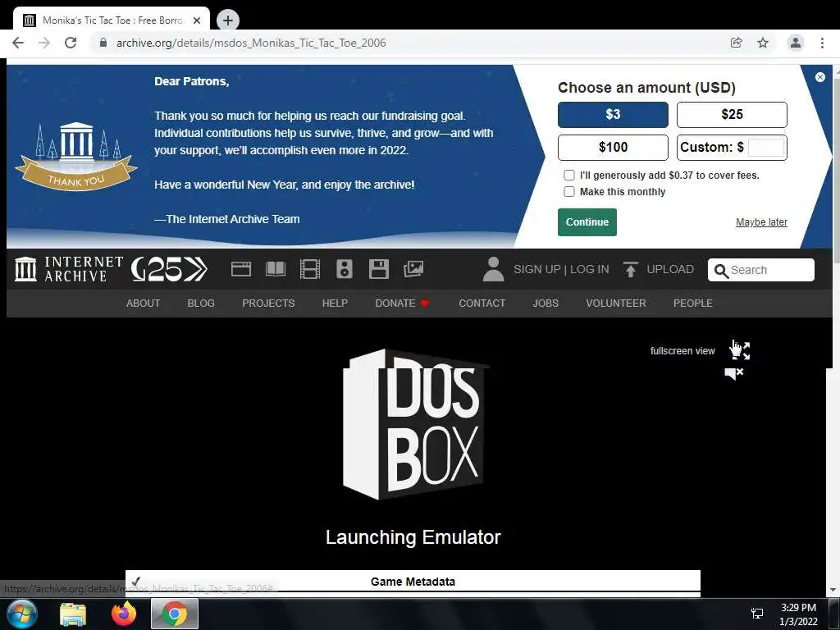840x630 pixels.
Task: Select the $100 donation amount
Action: click(x=613, y=148)
